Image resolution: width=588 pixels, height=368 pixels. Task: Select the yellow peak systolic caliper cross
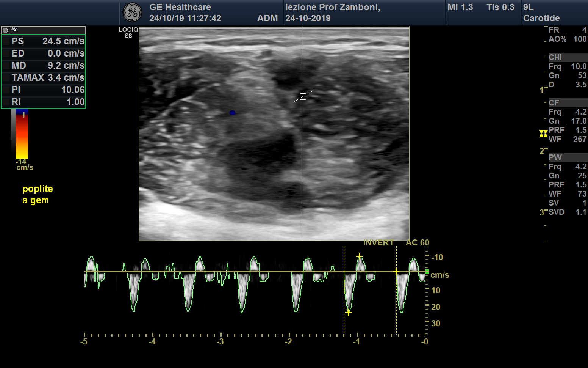click(x=348, y=312)
